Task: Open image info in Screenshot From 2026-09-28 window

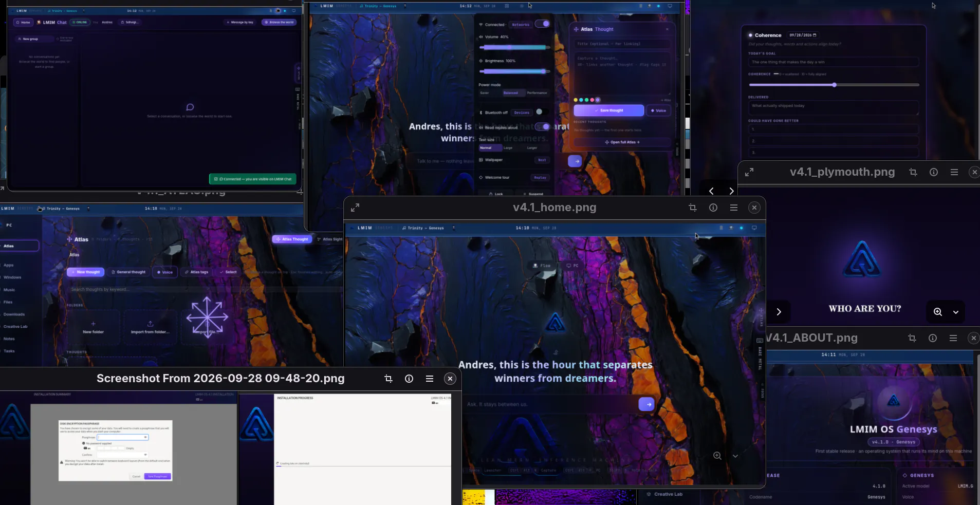Action: [409, 379]
